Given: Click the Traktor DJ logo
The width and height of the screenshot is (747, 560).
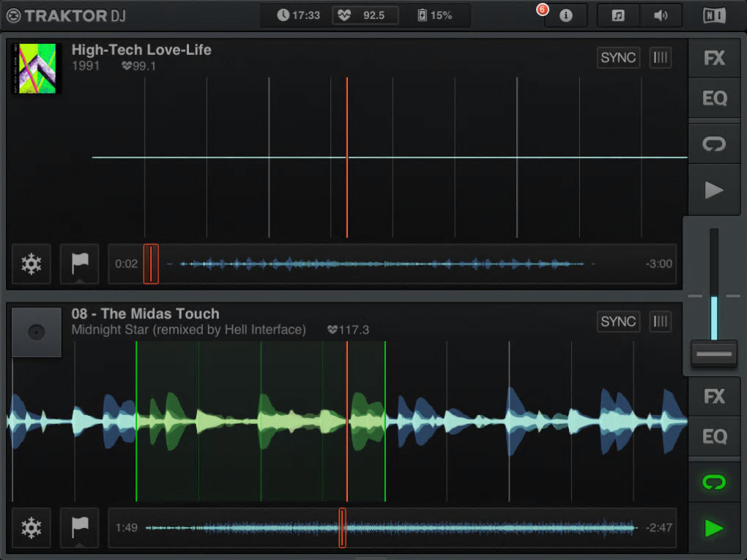Looking at the screenshot, I should 66,15.
